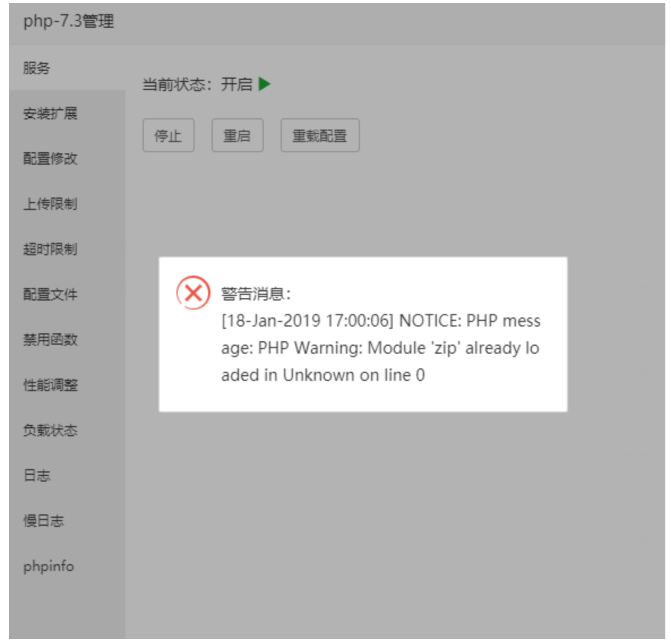Click the 停止 button

coord(168,136)
